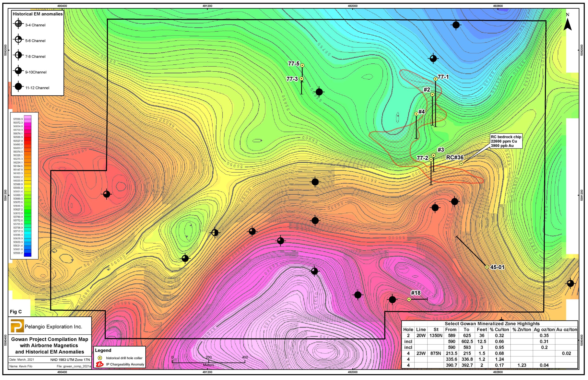Click the 0.32 % Cu/ton table cell

pyautogui.click(x=499, y=335)
